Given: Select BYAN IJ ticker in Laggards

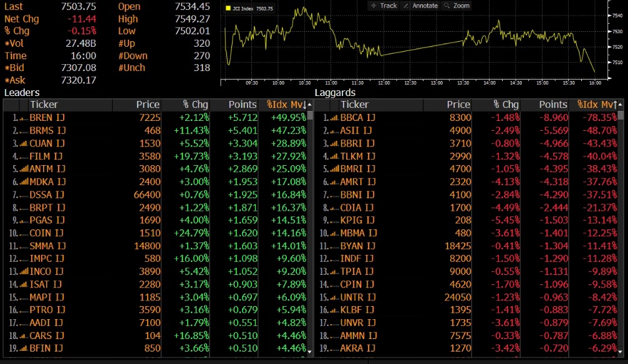Looking at the screenshot, I should (357, 246).
